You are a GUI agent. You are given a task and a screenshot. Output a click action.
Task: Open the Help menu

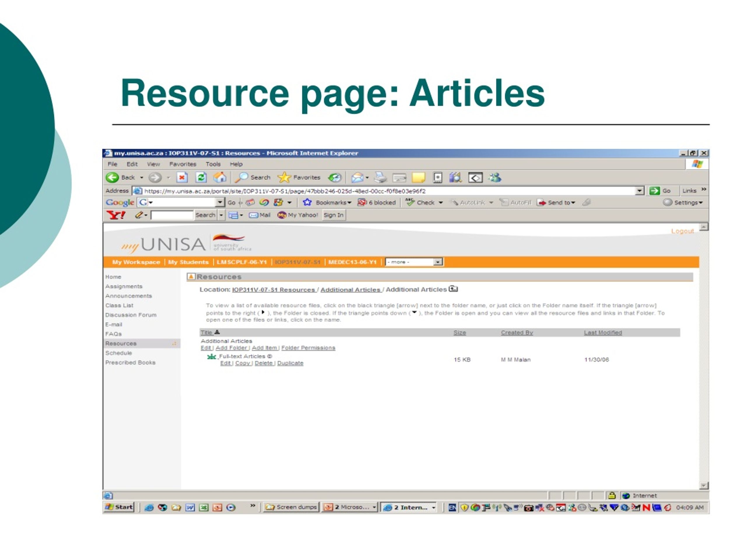pyautogui.click(x=236, y=164)
